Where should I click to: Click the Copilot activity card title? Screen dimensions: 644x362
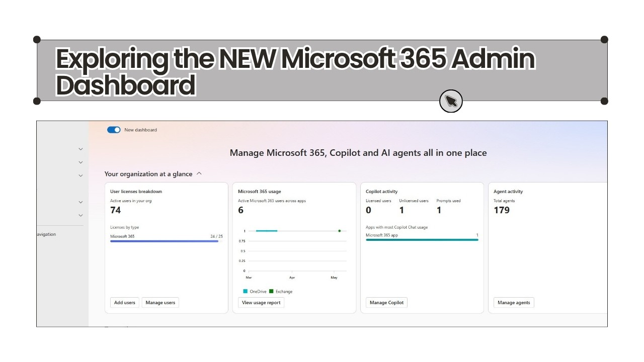(382, 192)
